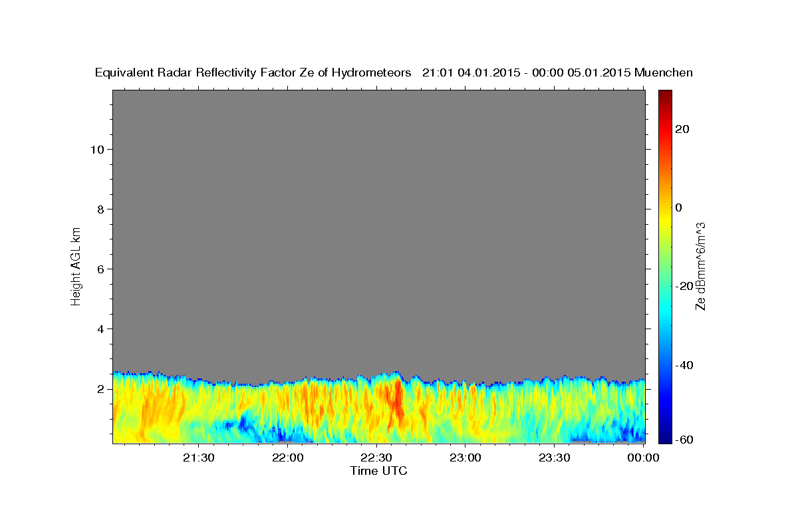
Task: Click the gray no-data area of the plot
Action: click(378, 229)
